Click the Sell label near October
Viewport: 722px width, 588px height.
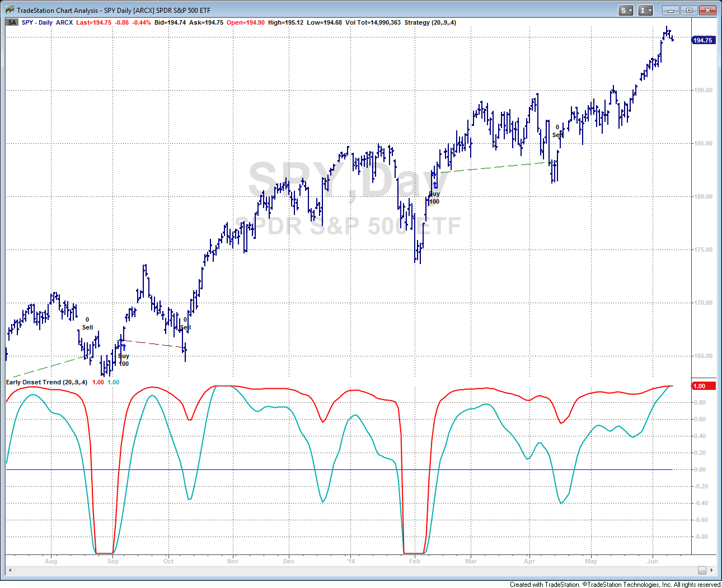pyautogui.click(x=186, y=327)
